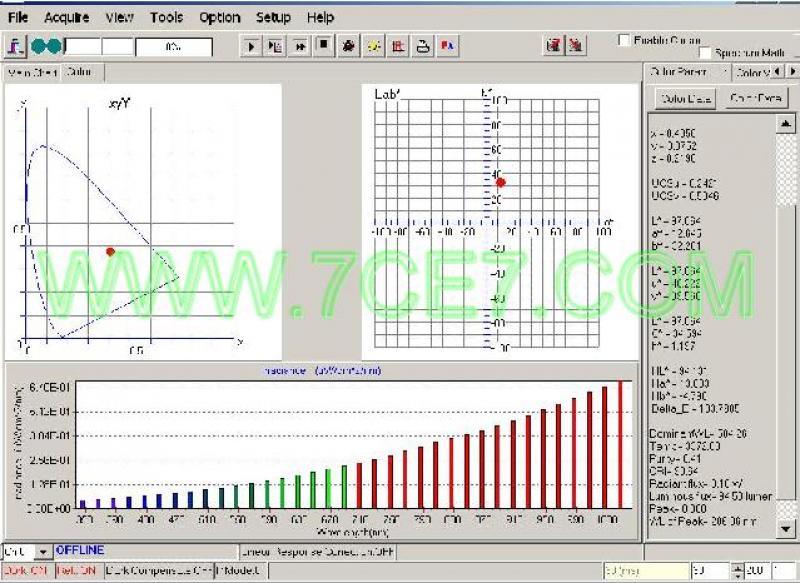Click the yellow integration time (ms) field
The height and width of the screenshot is (583, 800).
(x=645, y=570)
